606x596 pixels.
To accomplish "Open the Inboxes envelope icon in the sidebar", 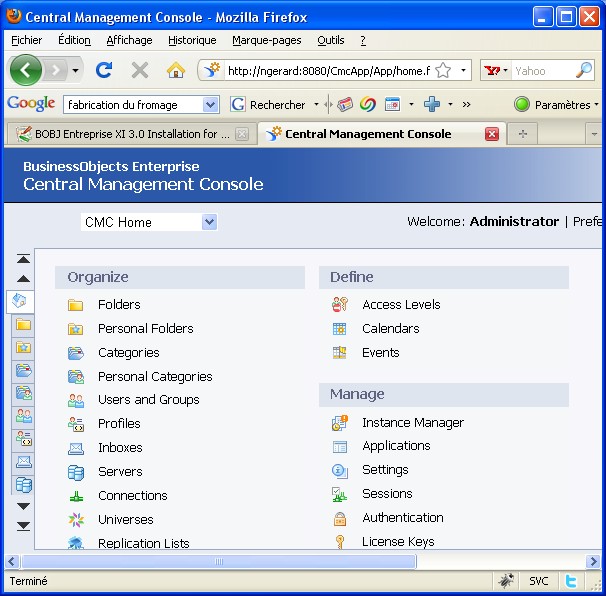I will pyautogui.click(x=24, y=462).
